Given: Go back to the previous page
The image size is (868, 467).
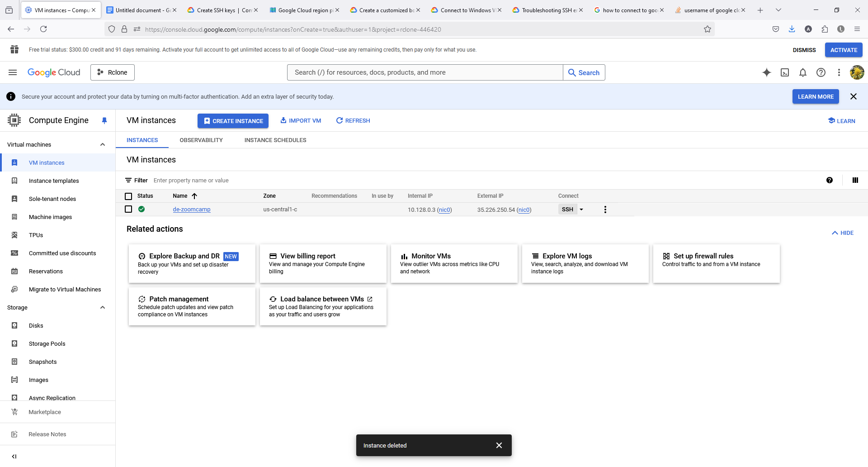Looking at the screenshot, I should tap(11, 29).
